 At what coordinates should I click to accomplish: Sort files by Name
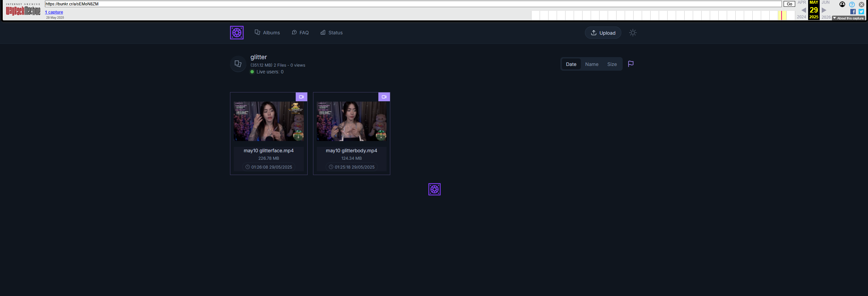pyautogui.click(x=592, y=64)
